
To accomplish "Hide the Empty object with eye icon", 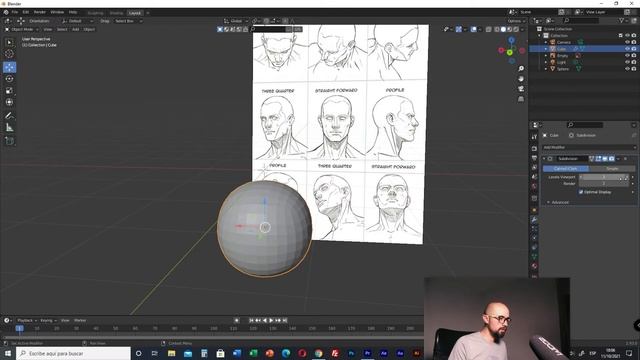I will click(627, 56).
